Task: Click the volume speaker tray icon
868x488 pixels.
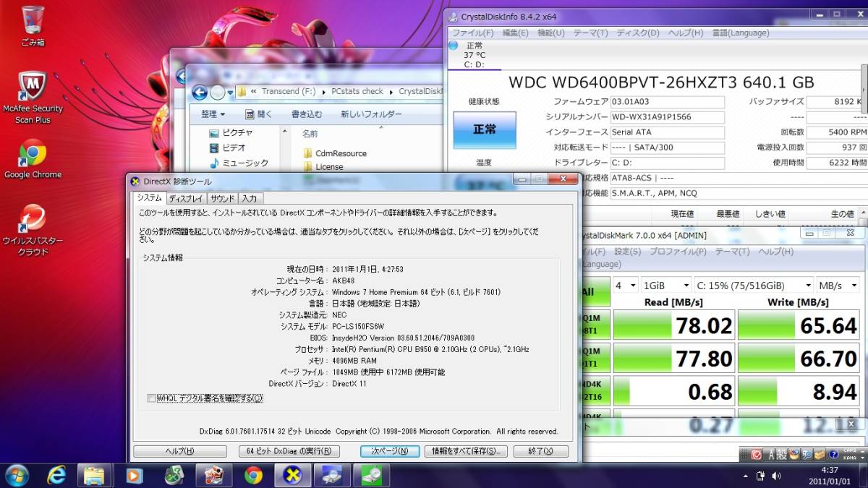Action: click(x=776, y=476)
